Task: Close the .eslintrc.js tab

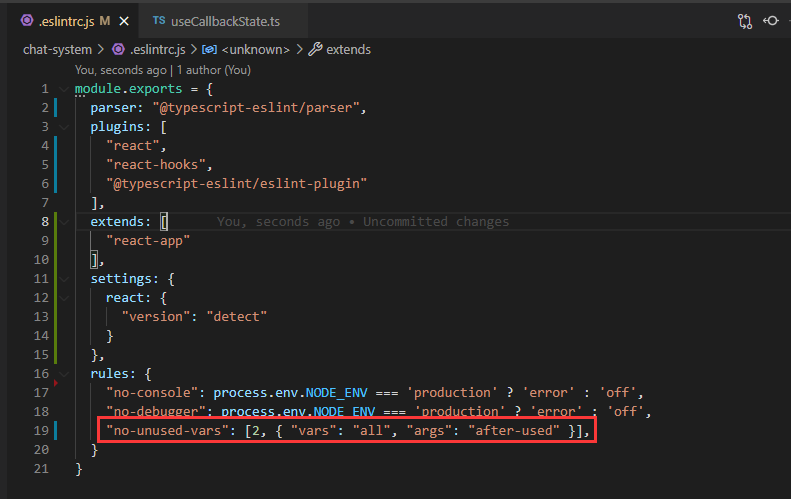Action: (124, 21)
